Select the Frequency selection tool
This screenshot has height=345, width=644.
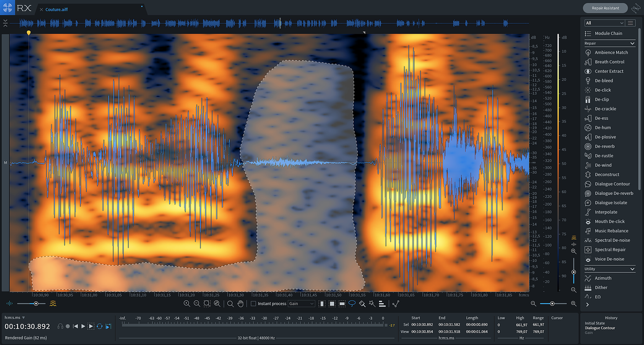[342, 304]
